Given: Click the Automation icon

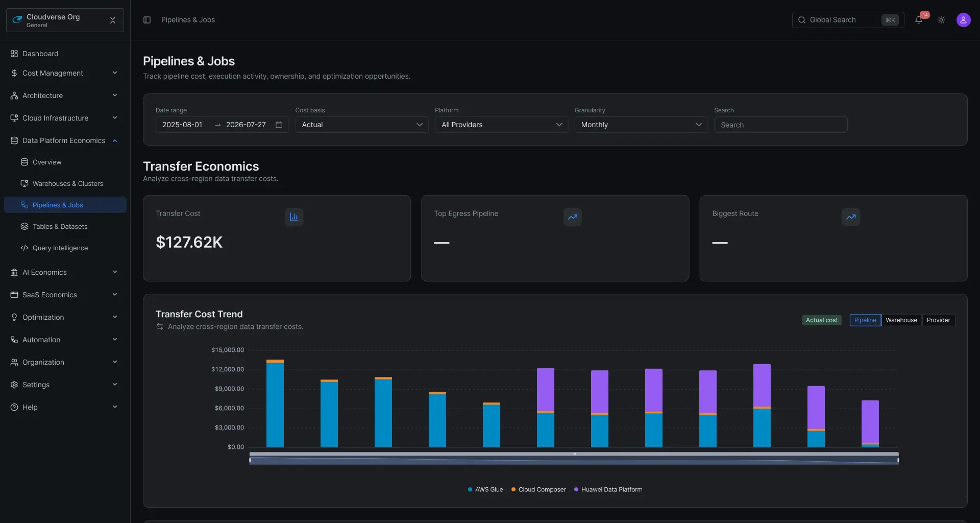Looking at the screenshot, I should [x=14, y=340].
